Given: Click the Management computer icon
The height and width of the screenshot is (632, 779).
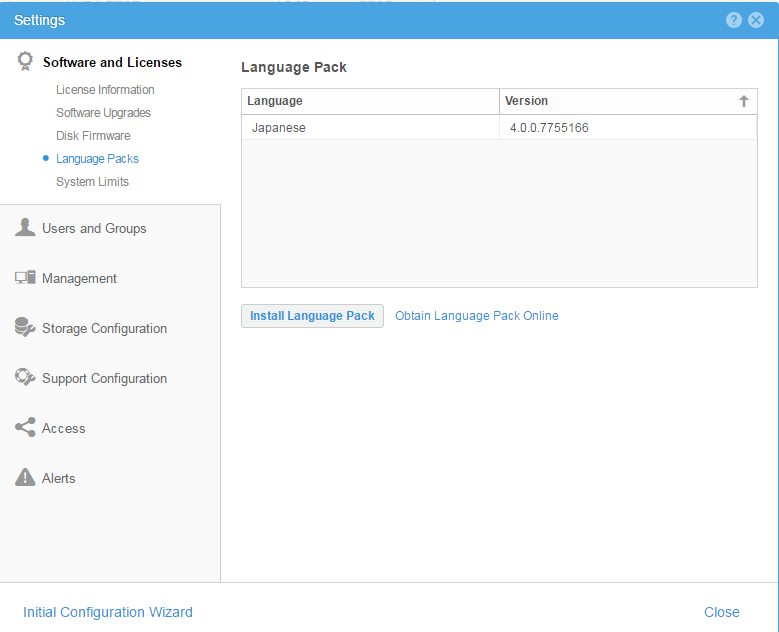Looking at the screenshot, I should tap(25, 277).
